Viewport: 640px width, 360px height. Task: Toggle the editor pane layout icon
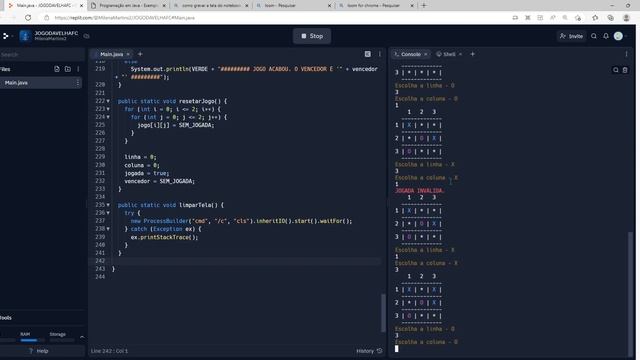pos(368,54)
